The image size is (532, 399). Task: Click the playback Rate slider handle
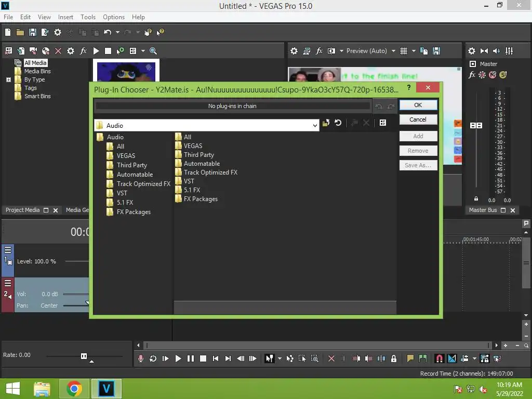click(84, 356)
